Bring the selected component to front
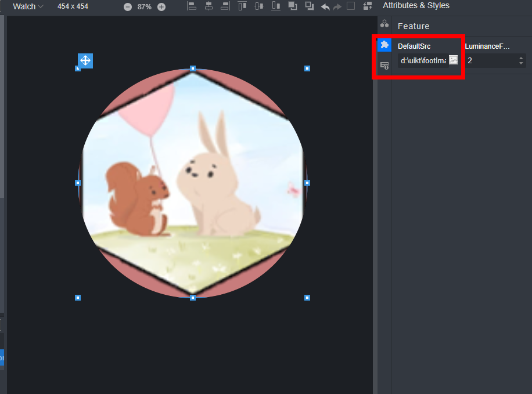 pos(293,6)
